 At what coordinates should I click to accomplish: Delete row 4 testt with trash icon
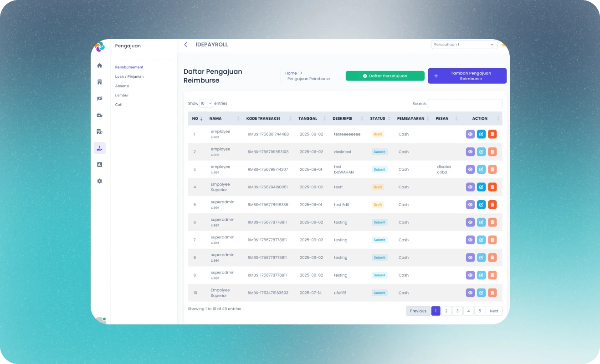492,187
